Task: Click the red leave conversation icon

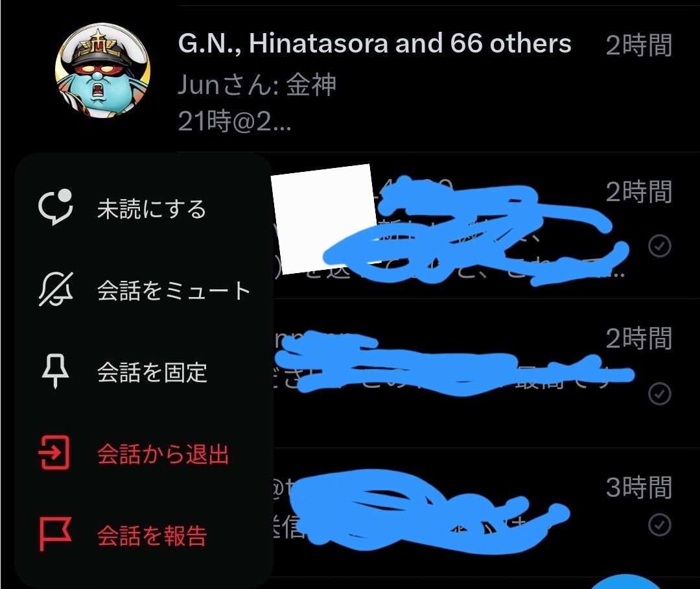Action: click(54, 453)
